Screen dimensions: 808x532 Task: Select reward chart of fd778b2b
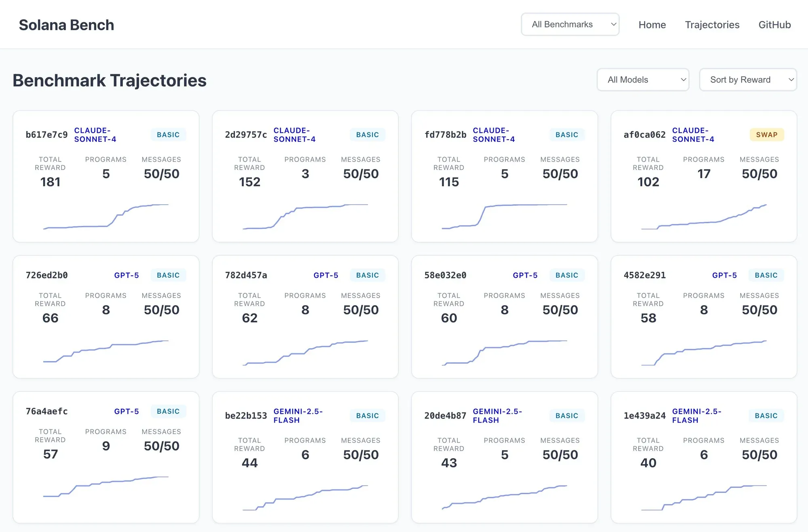coord(504,217)
